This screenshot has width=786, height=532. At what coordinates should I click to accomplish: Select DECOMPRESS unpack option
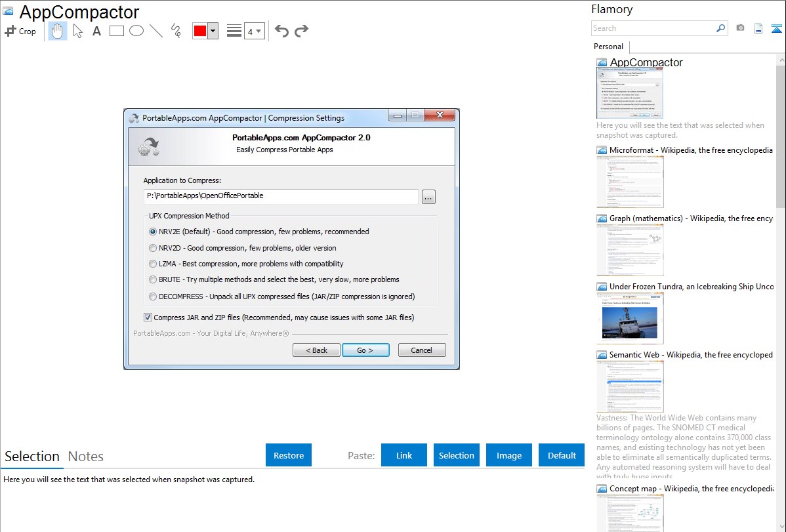[153, 297]
